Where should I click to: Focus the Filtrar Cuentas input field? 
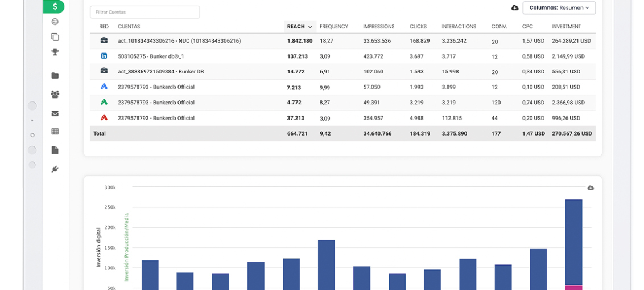pyautogui.click(x=145, y=12)
